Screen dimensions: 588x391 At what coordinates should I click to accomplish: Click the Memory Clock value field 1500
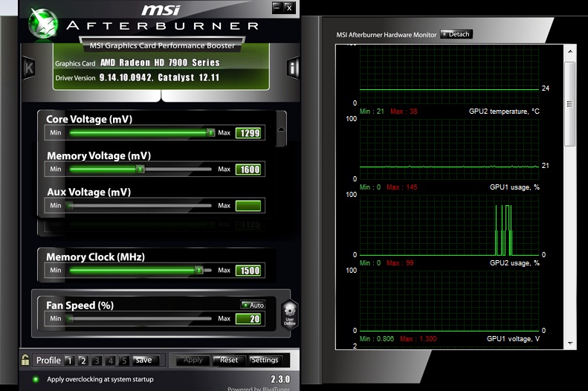click(248, 271)
